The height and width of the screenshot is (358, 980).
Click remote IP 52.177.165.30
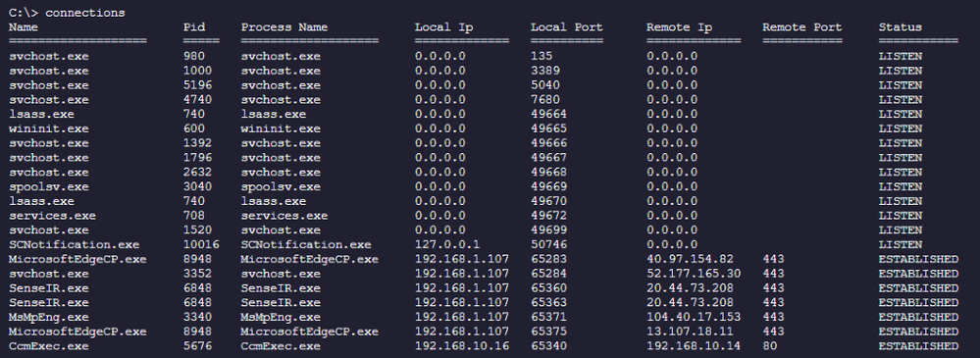click(x=694, y=274)
